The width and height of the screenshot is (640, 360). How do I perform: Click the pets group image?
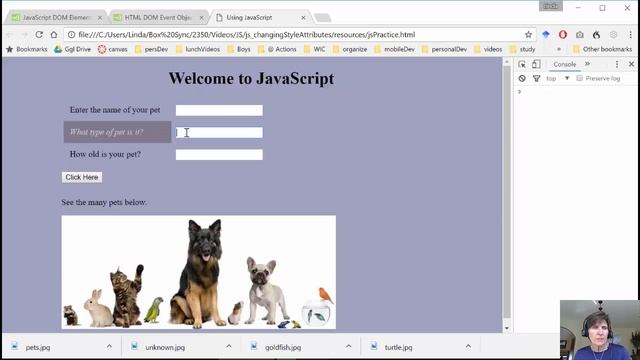click(198, 272)
